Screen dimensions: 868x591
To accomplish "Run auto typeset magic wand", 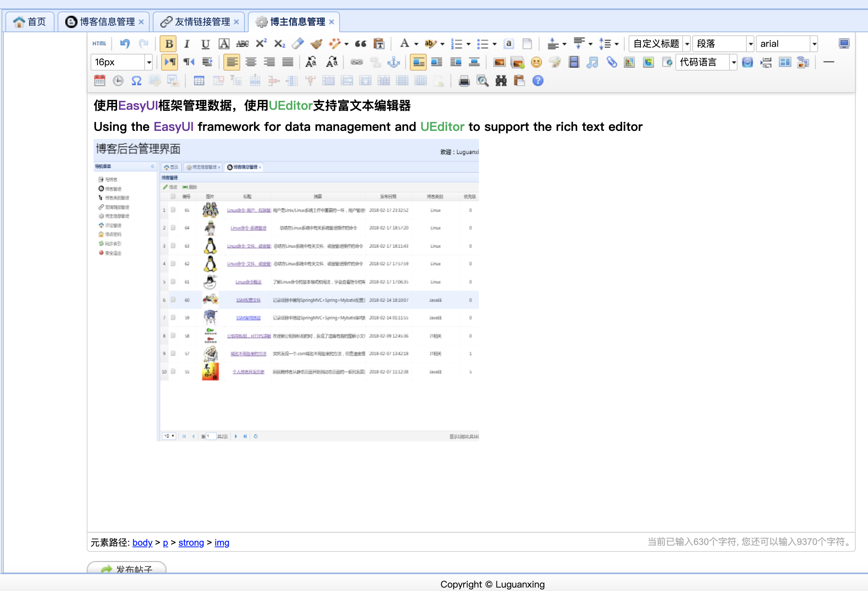I will click(335, 44).
